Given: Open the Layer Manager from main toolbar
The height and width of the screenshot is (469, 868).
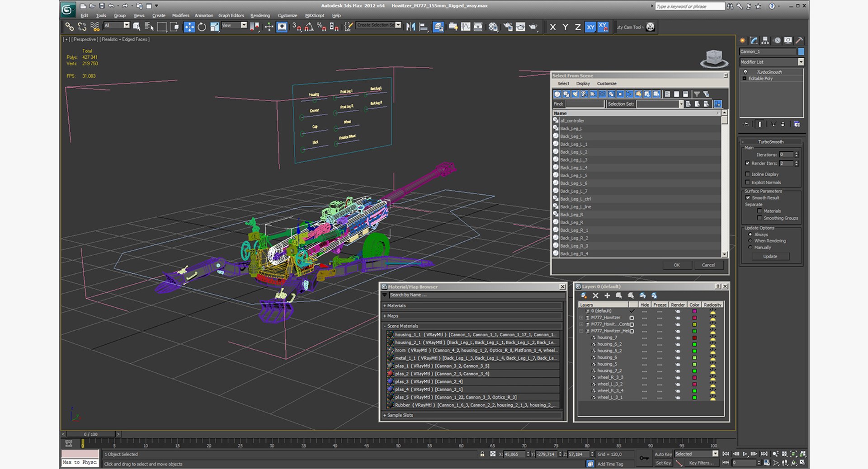Looking at the screenshot, I should coord(438,27).
